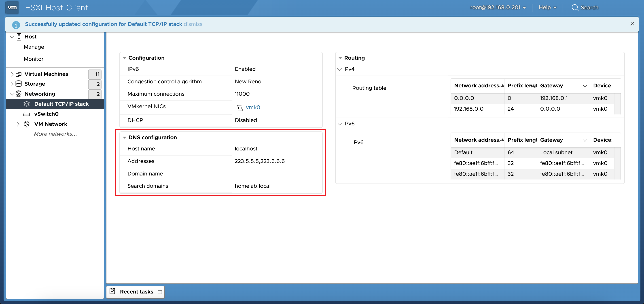This screenshot has height=304, width=644.
Task: Sort IPv6 table by Prefix length
Action: tap(521, 140)
